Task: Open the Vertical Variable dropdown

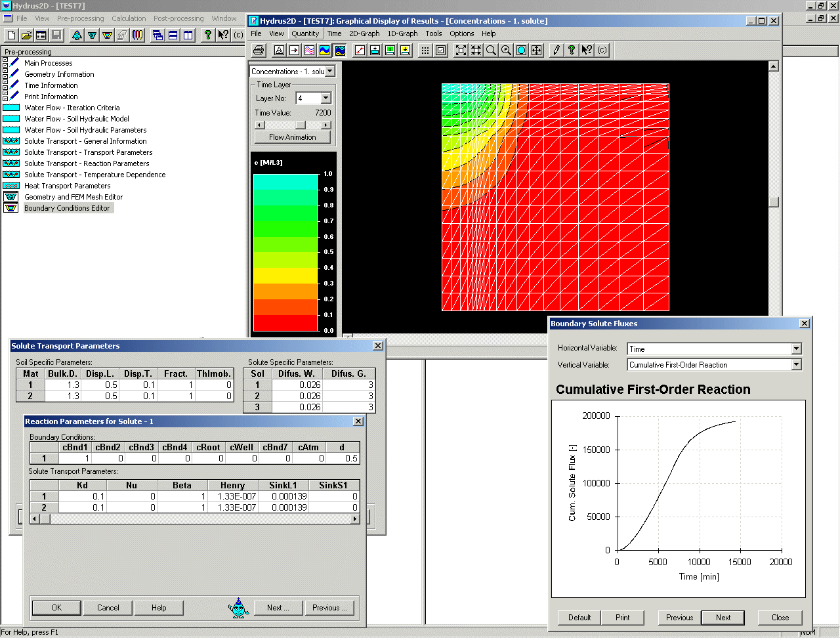Action: [796, 364]
